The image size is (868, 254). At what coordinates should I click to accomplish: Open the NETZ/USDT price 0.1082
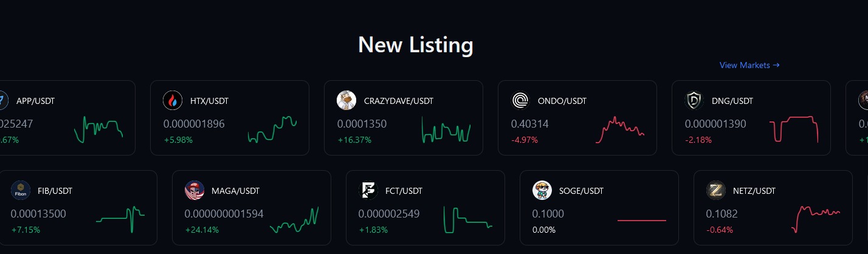[x=722, y=214]
